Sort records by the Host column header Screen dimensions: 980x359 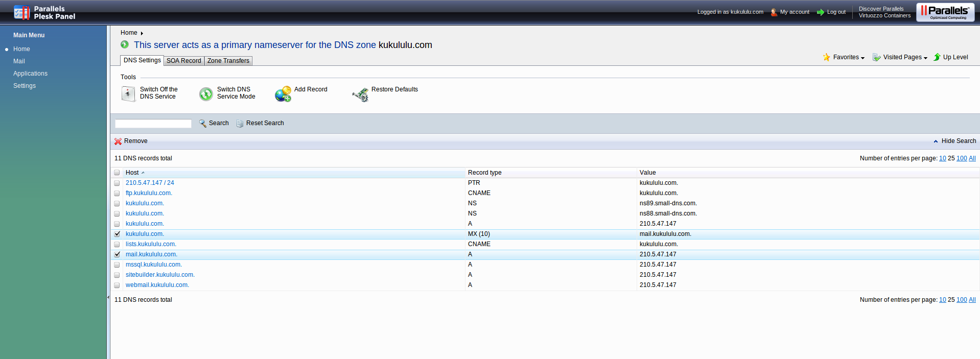click(132, 173)
